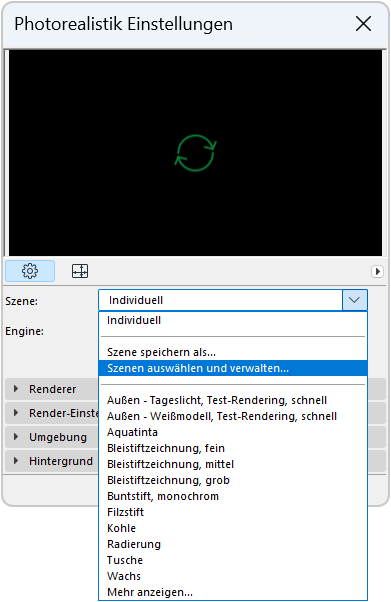Click the small right arrow flyout button
The image size is (391, 602).
coord(378,271)
